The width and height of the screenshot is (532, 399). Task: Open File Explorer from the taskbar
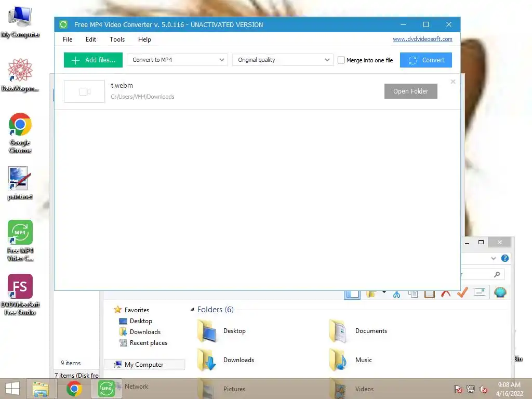point(41,389)
